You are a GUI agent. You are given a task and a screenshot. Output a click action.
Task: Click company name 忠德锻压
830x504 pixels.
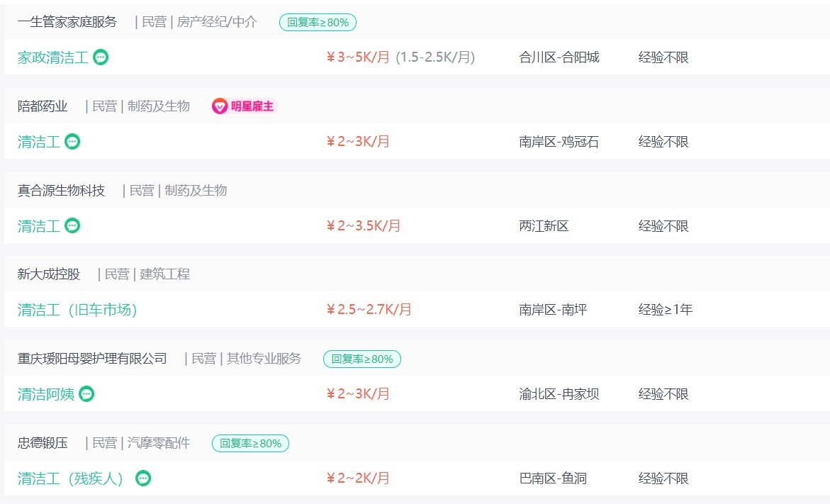pos(43,443)
